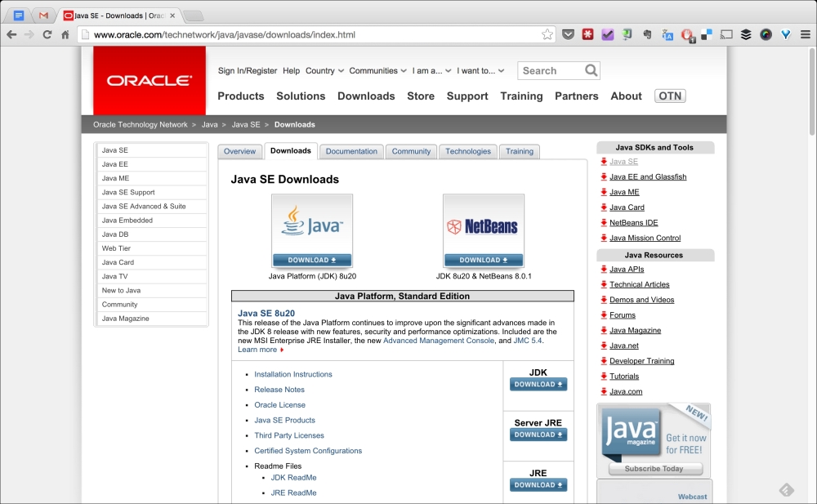Viewport: 817px width, 504px height.
Task: Open the Downloads main navigation item
Action: pyautogui.click(x=366, y=96)
